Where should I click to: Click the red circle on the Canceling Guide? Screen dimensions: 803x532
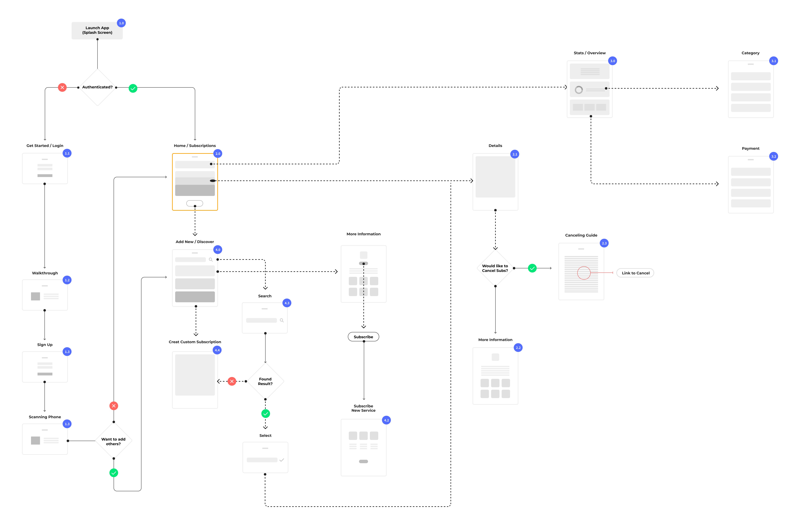tap(584, 273)
